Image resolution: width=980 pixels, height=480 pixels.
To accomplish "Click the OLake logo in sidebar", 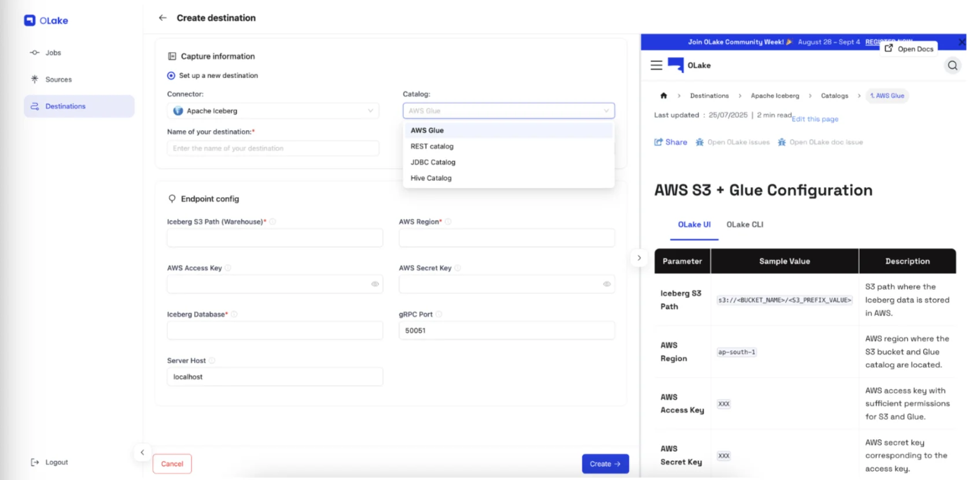I will 46,21.
